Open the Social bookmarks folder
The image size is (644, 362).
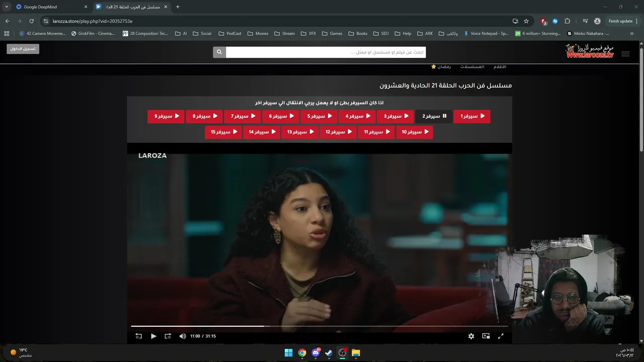click(x=202, y=34)
